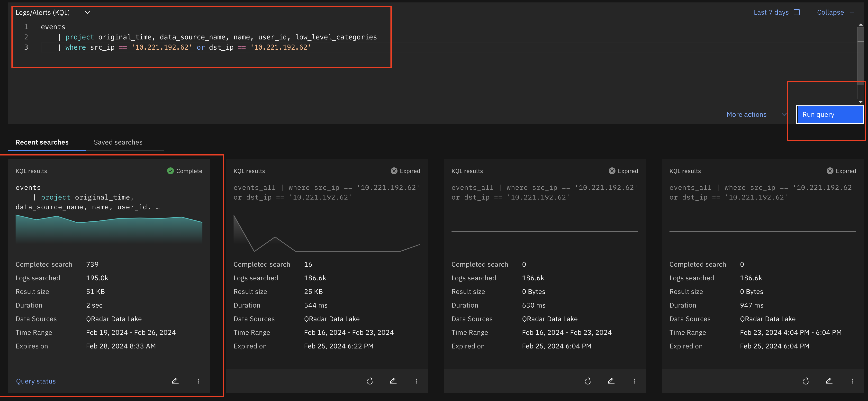Expand the More actions menu
This screenshot has width=868, height=401.
756,115
